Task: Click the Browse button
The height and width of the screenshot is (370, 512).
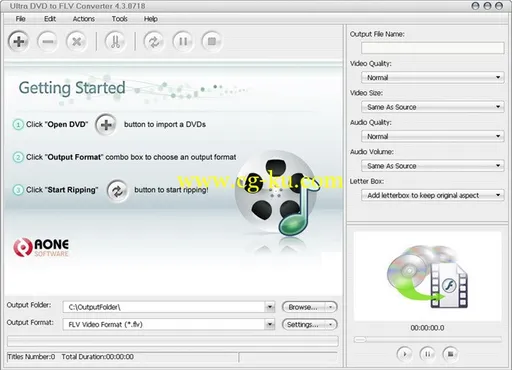Action: point(303,307)
